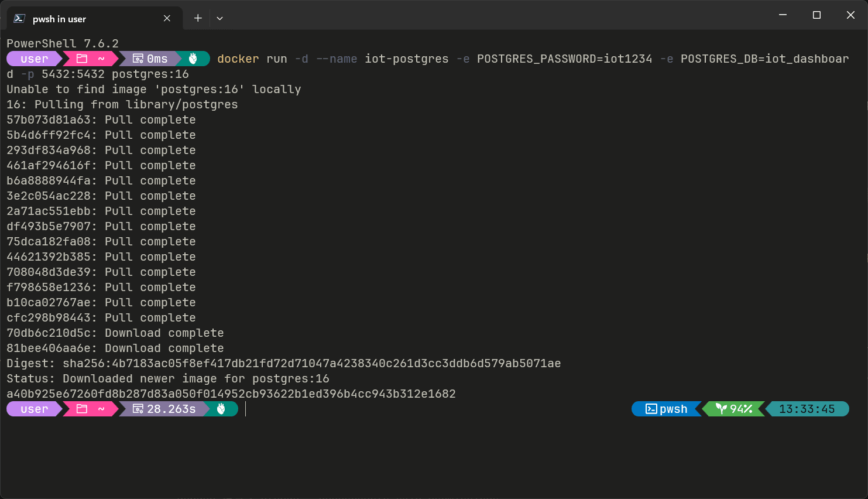
Task: Click the 28.263s execution time segment
Action: [164, 409]
